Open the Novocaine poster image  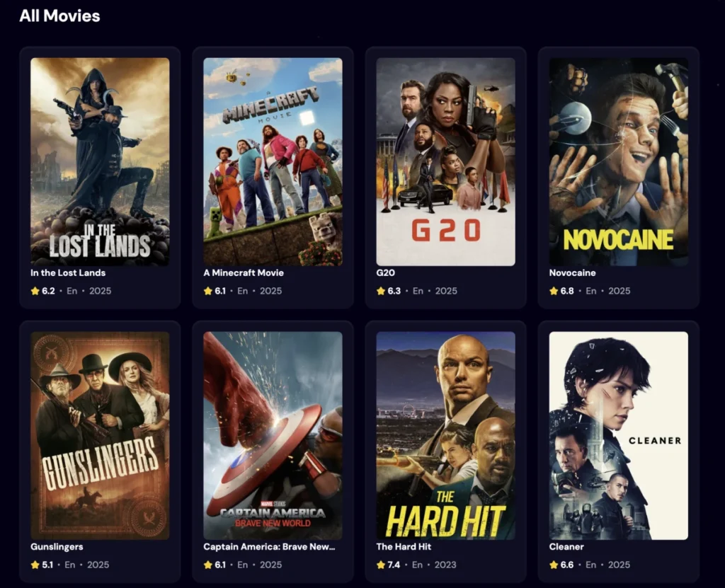pyautogui.click(x=619, y=162)
